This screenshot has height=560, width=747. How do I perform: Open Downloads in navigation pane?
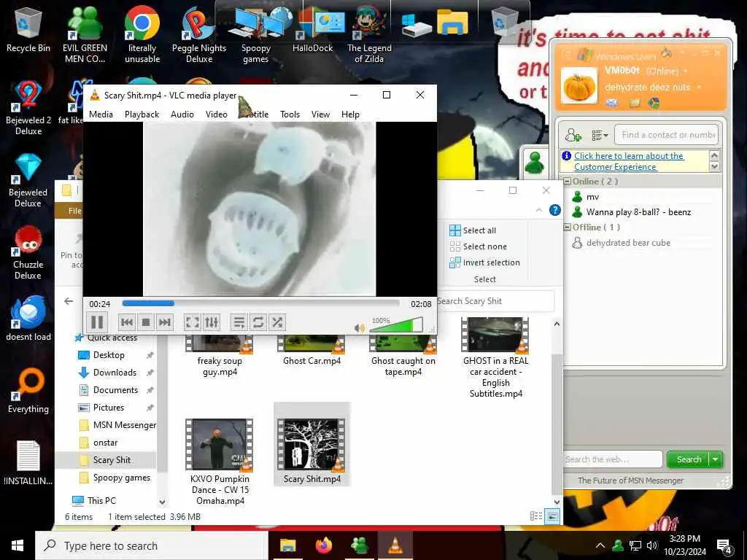[x=115, y=373]
